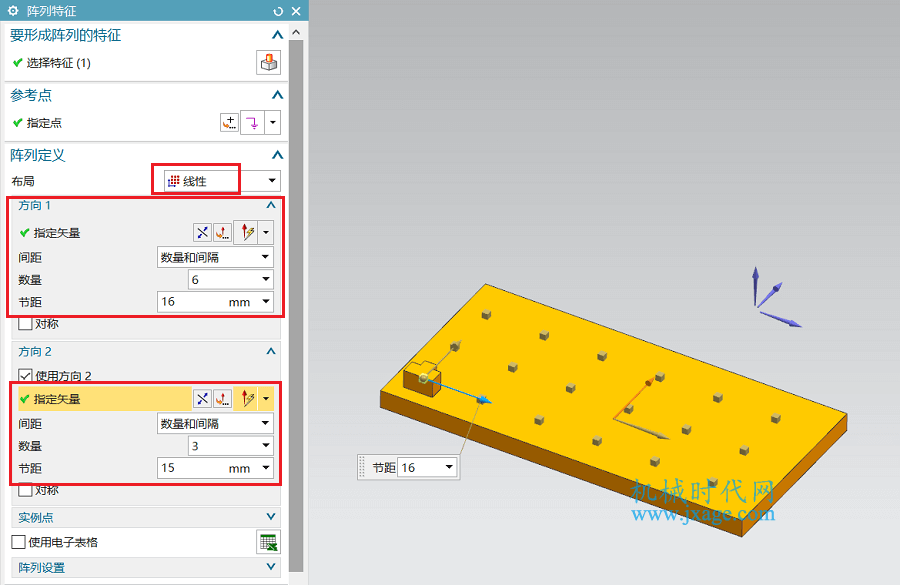Viewport: 900px width, 585px height.
Task: Open 方向 2 节距 mm dropdown arrow
Action: [266, 468]
